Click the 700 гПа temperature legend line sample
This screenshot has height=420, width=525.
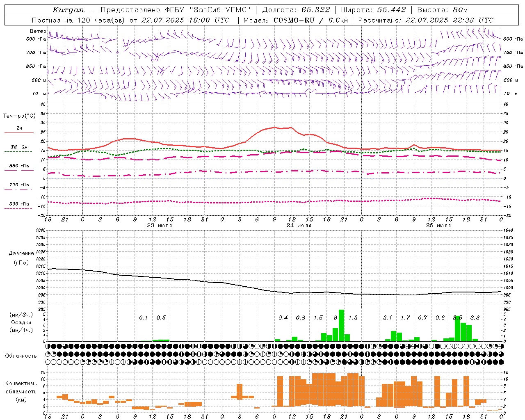click(x=18, y=189)
